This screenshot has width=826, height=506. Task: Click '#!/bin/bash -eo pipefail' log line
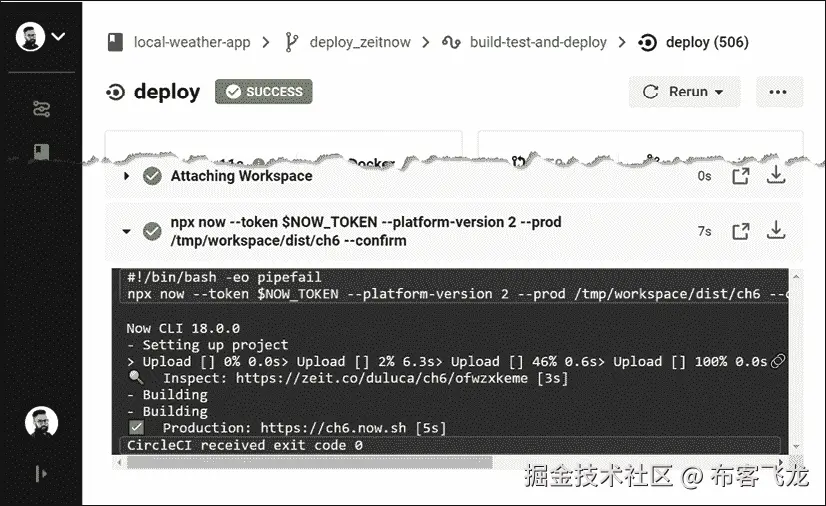pyautogui.click(x=224, y=277)
